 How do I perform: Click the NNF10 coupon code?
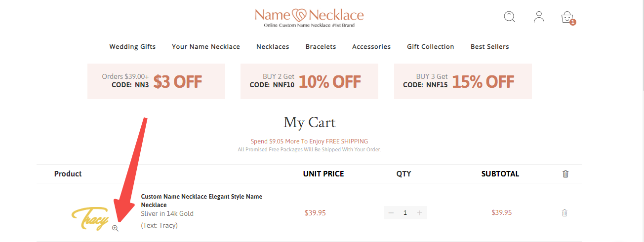[x=284, y=85]
